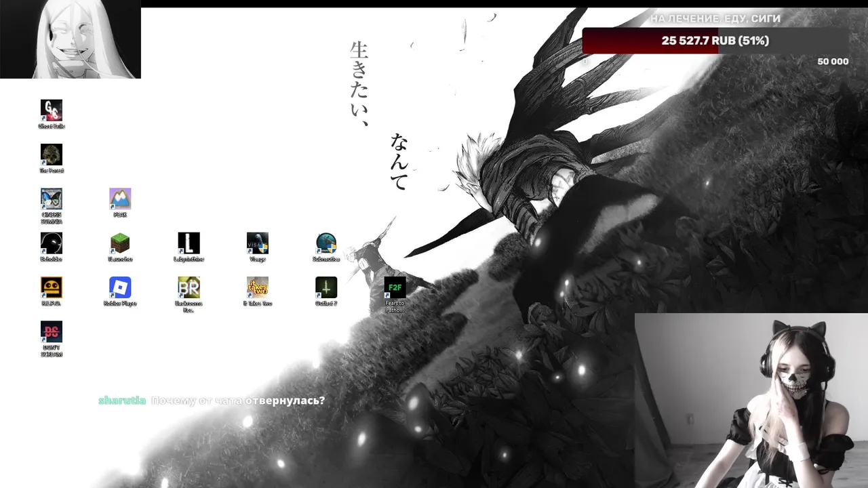Viewport: 868px width, 488px height.
Task: Click the 50 000 goal target value
Action: point(833,62)
